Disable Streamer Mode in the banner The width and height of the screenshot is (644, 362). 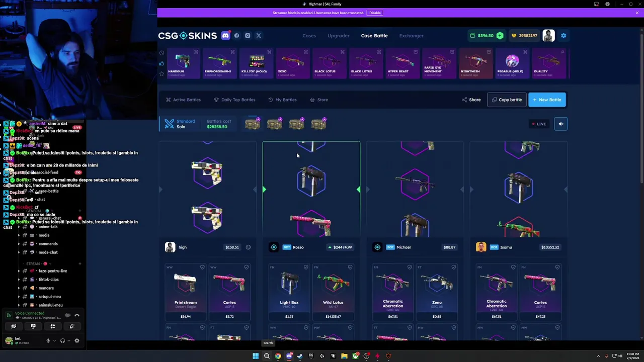(x=375, y=13)
